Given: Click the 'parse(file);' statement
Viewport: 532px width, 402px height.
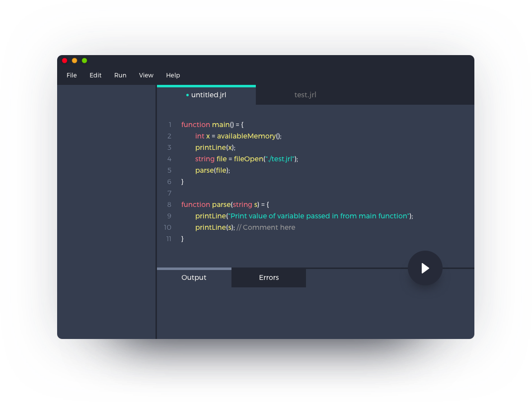Looking at the screenshot, I should pos(213,171).
